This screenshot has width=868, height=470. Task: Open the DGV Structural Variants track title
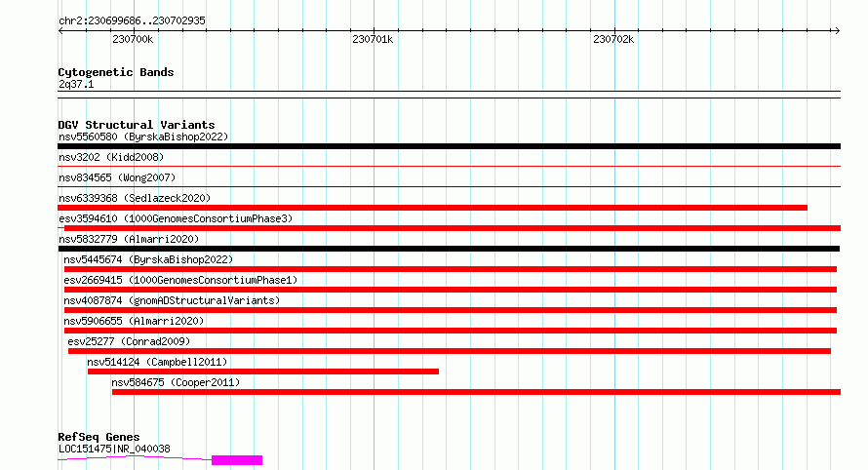(137, 125)
